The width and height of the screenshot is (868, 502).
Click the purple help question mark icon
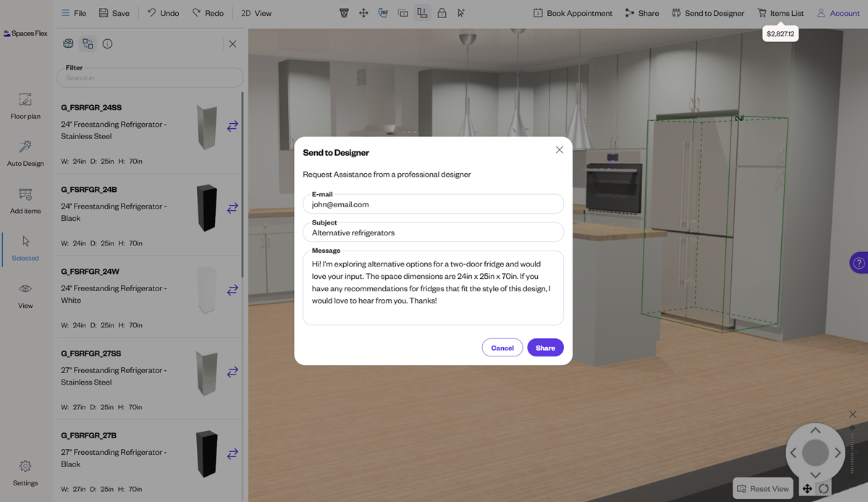click(859, 263)
